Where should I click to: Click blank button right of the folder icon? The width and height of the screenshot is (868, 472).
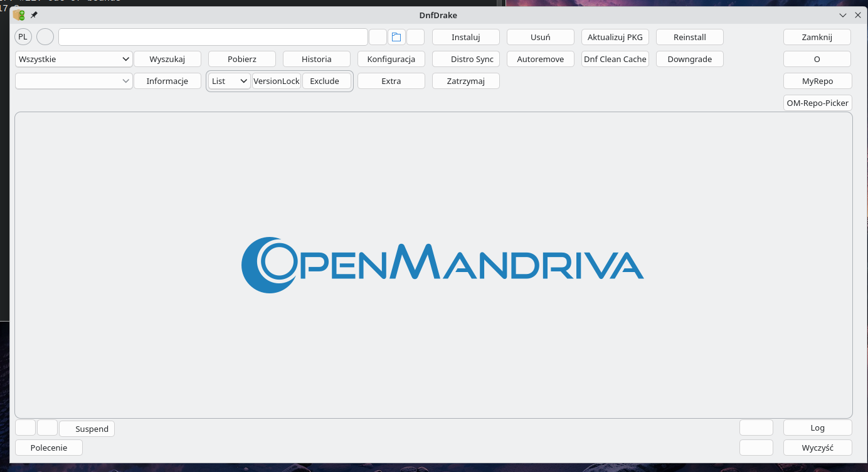point(416,37)
